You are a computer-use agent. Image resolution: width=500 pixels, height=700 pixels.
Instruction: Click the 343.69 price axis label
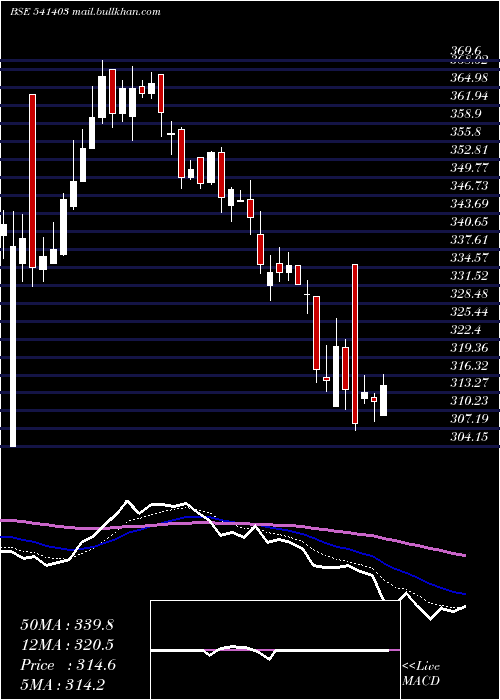pyautogui.click(x=469, y=204)
